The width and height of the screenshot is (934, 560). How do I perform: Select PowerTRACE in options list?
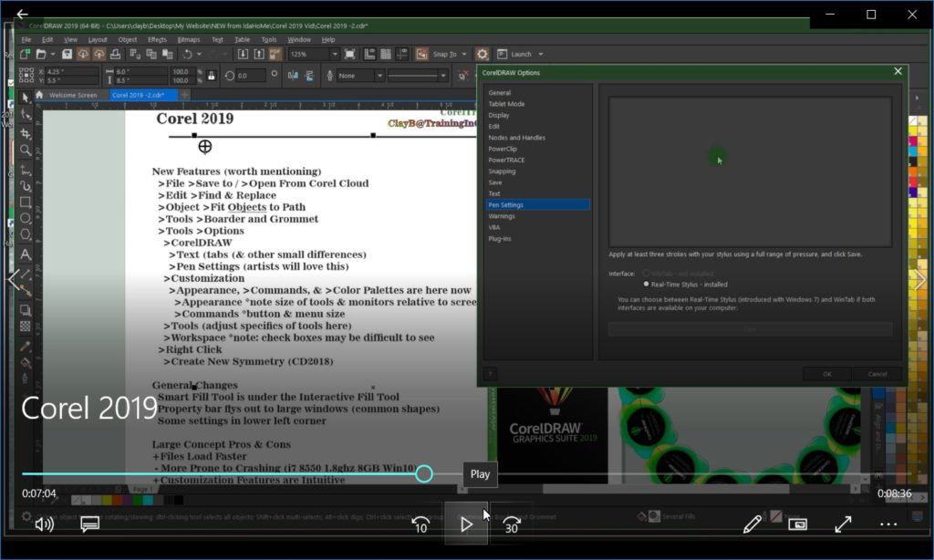point(506,161)
